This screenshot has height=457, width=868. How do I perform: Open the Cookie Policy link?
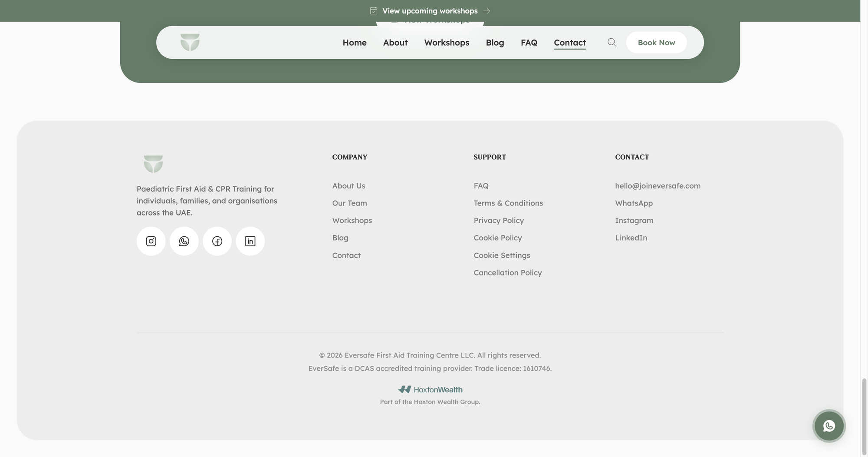tap(498, 238)
